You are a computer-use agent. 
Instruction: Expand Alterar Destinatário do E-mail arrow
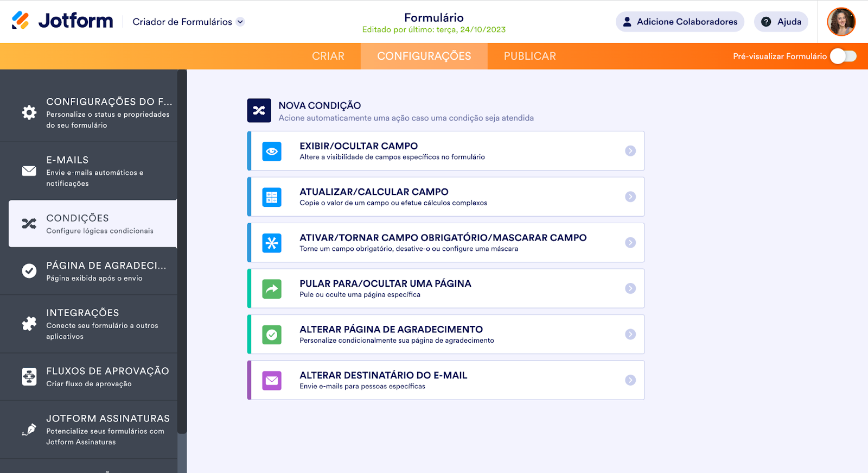(630, 380)
